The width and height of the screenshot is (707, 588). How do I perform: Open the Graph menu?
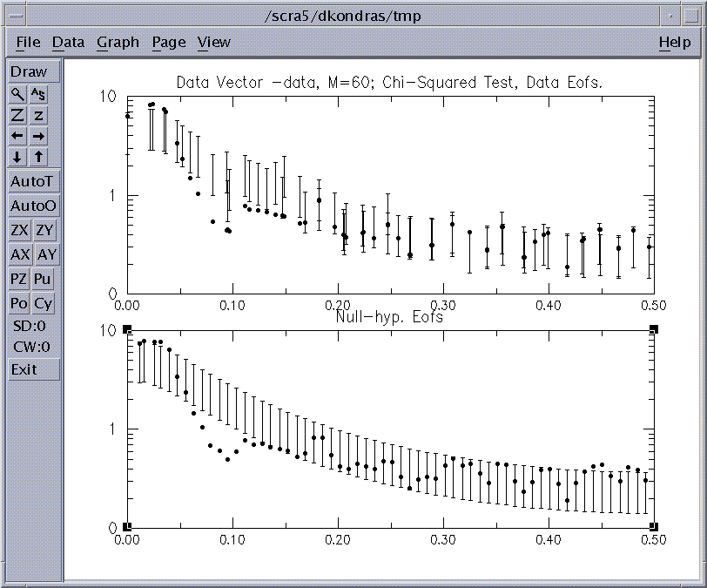[x=118, y=42]
